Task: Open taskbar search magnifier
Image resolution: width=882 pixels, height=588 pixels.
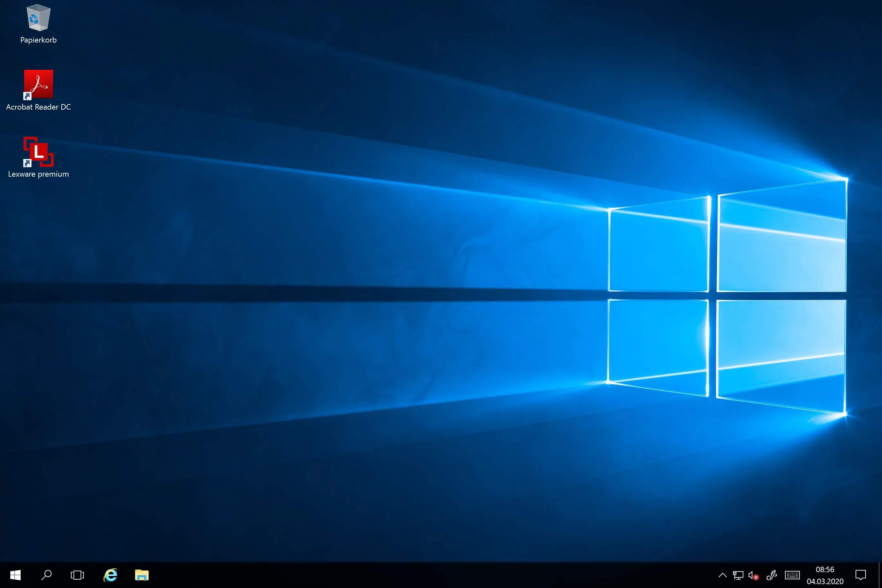Action: click(46, 575)
